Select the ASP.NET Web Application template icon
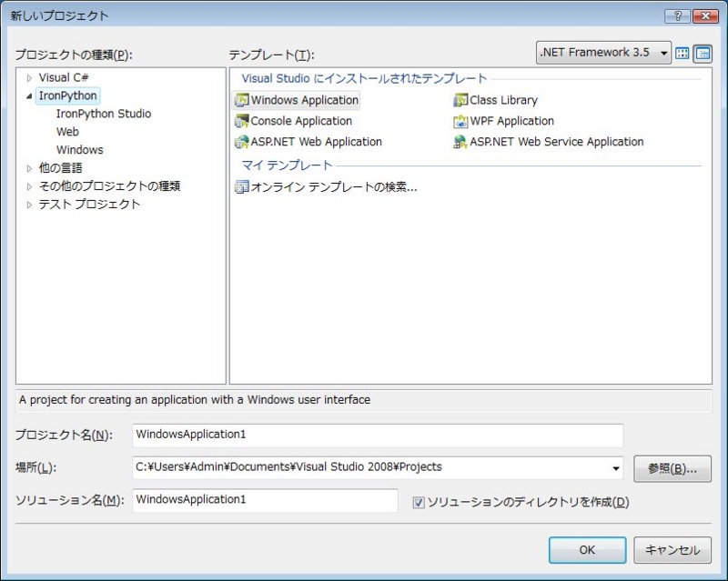Image resolution: width=728 pixels, height=581 pixels. pos(241,142)
